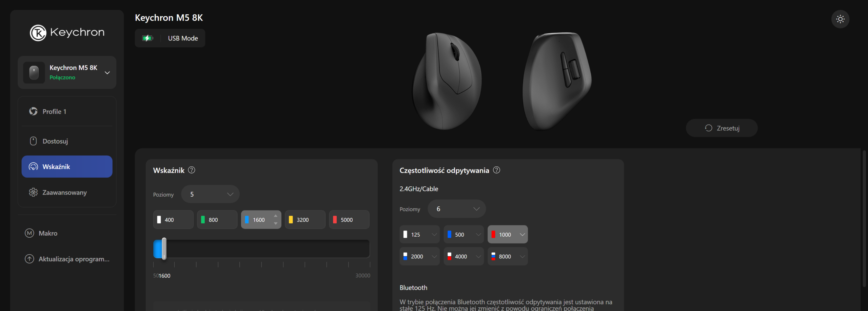Open the polling rate Poziomy dropdown showing 6
This screenshot has height=311, width=868.
click(x=457, y=209)
